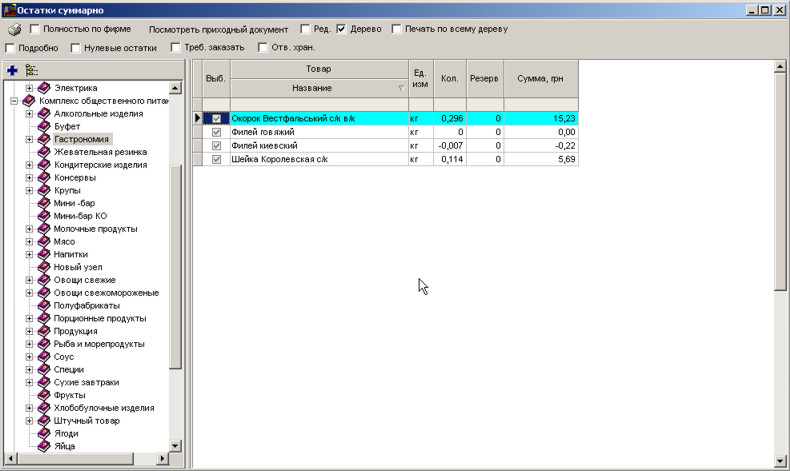The image size is (790, 471).
Task: Click the Кол. column header
Action: [449, 78]
